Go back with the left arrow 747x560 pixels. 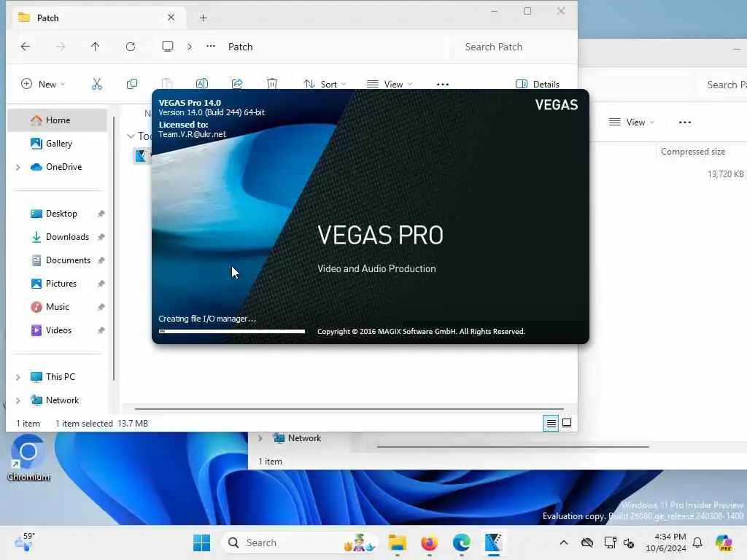pyautogui.click(x=26, y=47)
